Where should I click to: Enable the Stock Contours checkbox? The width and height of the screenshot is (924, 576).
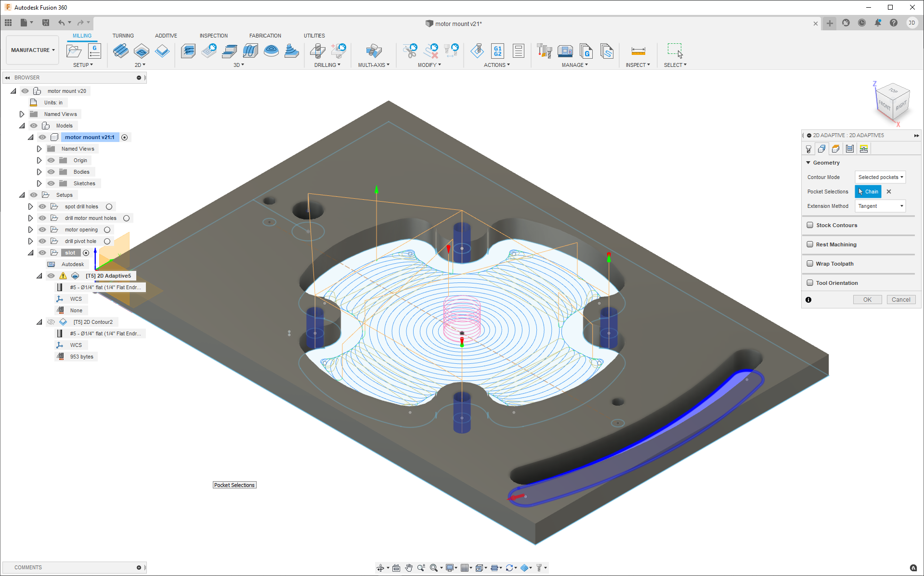coord(811,225)
